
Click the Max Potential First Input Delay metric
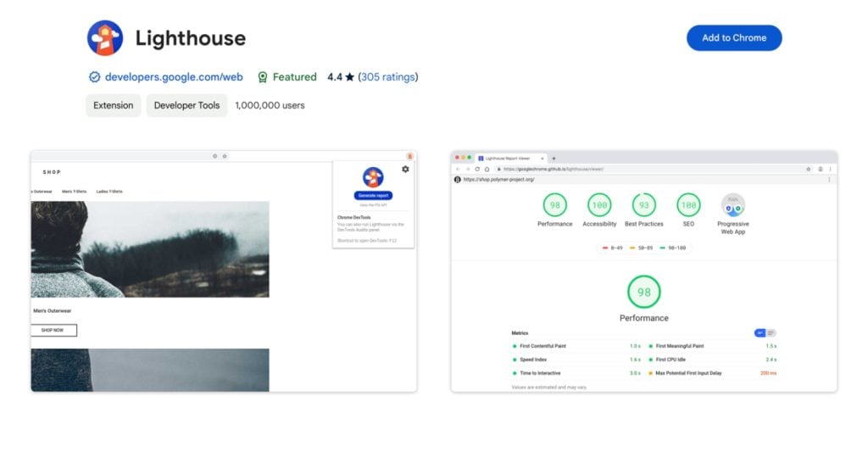pos(713,373)
